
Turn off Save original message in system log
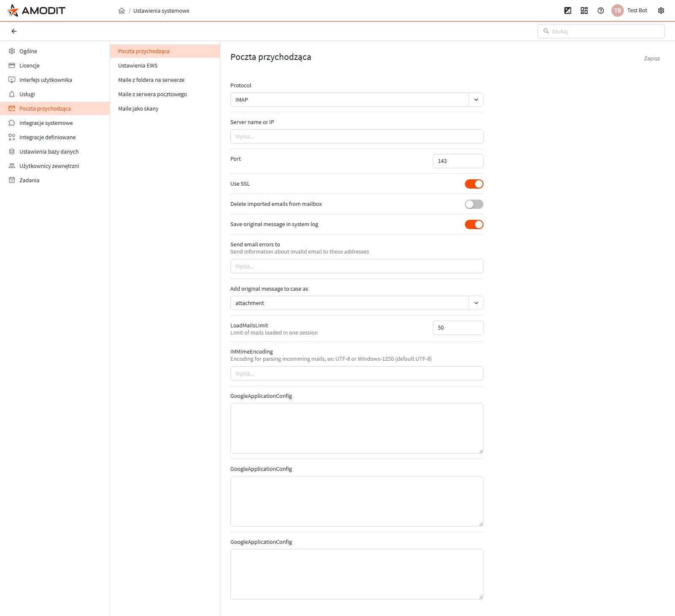click(474, 224)
